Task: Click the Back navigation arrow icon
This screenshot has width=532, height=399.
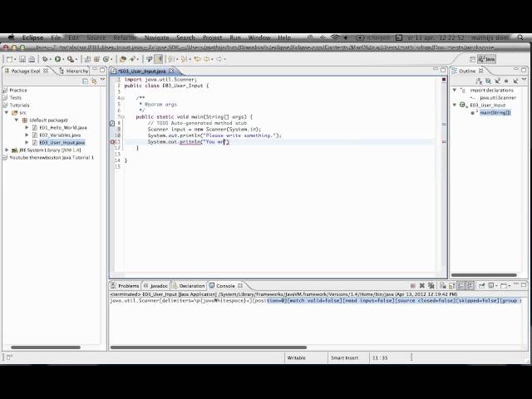Action: (207, 59)
